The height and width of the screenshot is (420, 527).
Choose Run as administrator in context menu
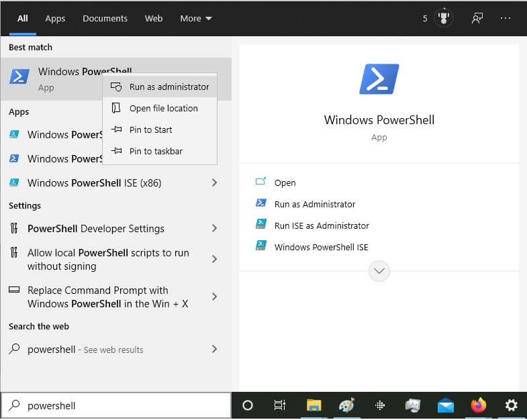[x=169, y=87]
